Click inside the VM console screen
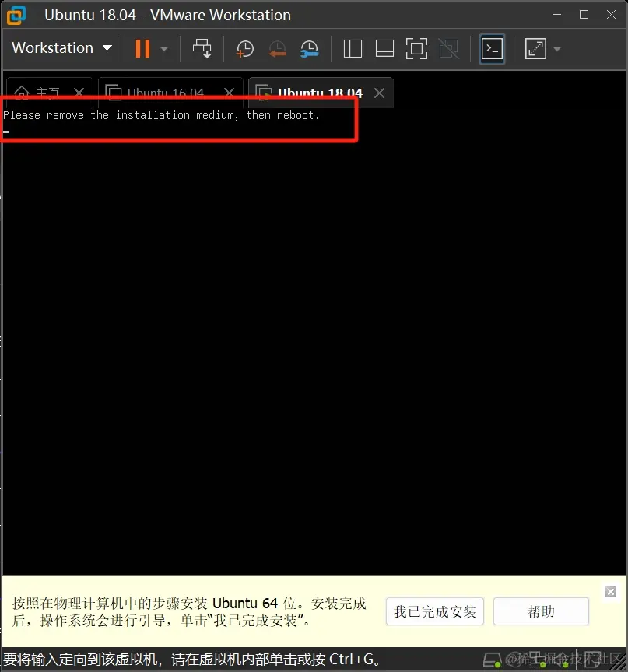628x672 pixels. (314, 343)
